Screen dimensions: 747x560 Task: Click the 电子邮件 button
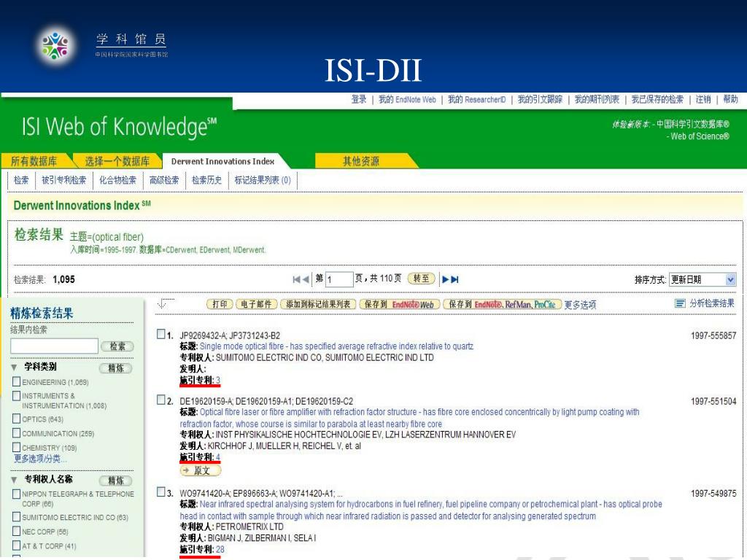click(257, 304)
